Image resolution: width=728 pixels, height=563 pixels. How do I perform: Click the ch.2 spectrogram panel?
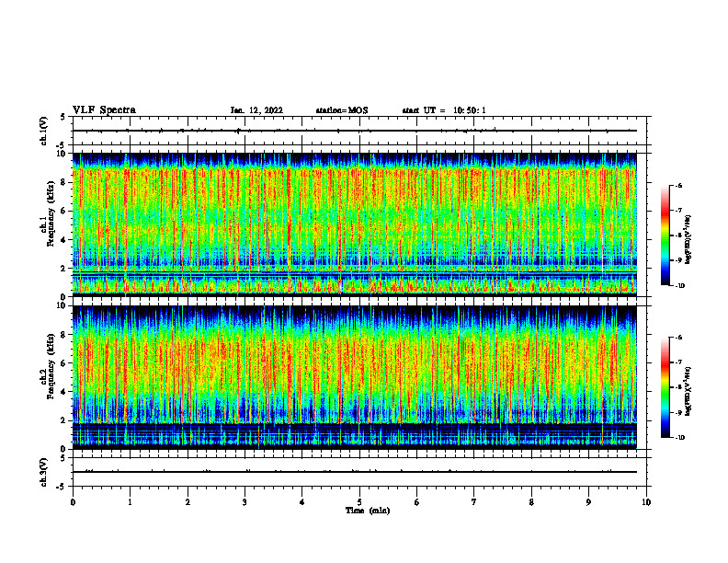pyautogui.click(x=355, y=377)
